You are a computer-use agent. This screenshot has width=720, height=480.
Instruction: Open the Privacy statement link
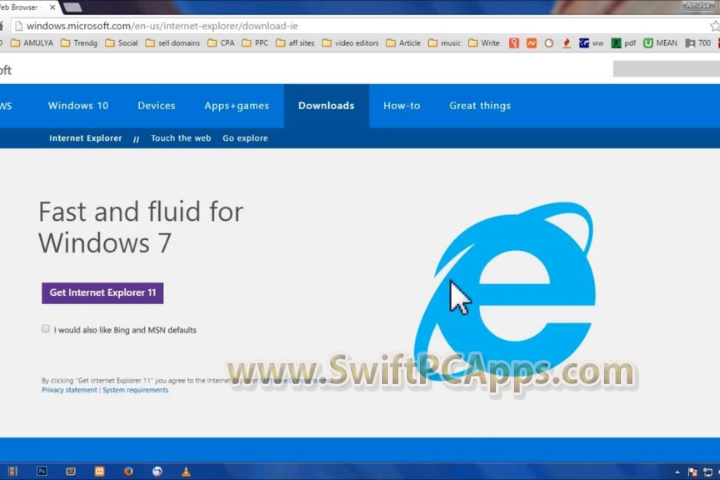coord(69,390)
